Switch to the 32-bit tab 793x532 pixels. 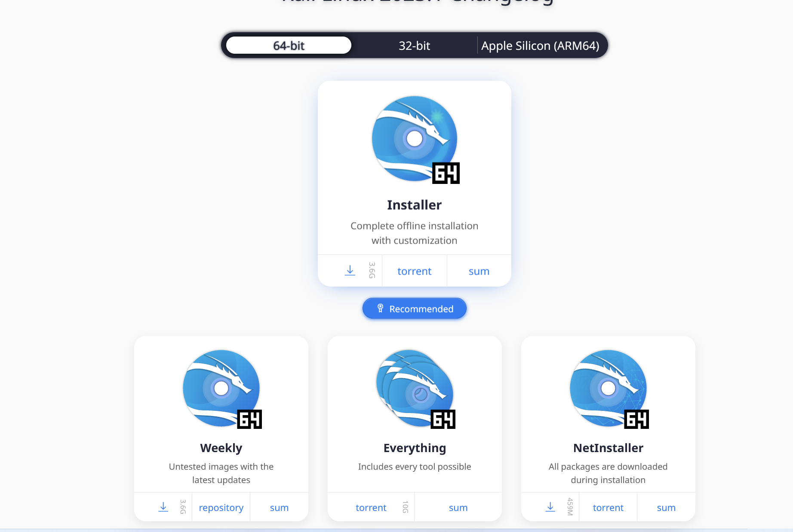coord(414,46)
